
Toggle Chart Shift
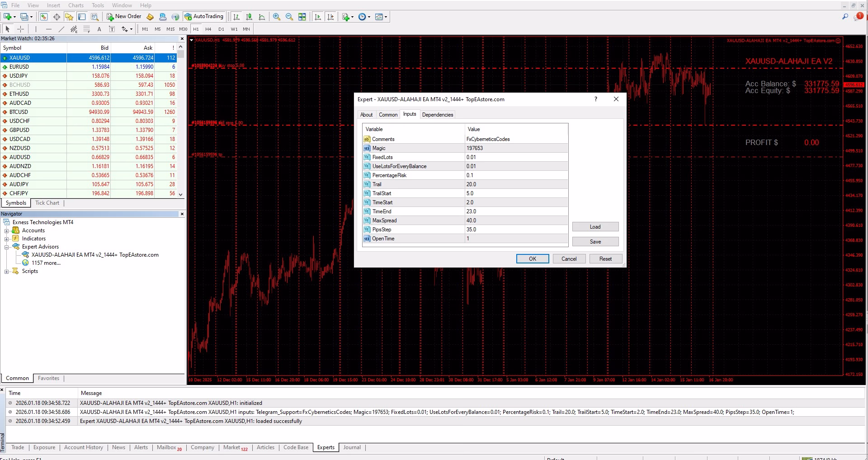pyautogui.click(x=330, y=17)
